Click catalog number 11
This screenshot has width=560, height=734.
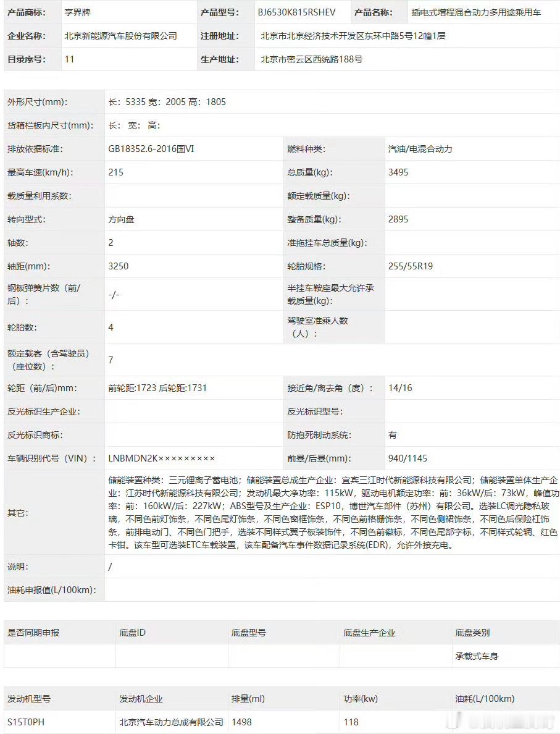[x=69, y=59]
